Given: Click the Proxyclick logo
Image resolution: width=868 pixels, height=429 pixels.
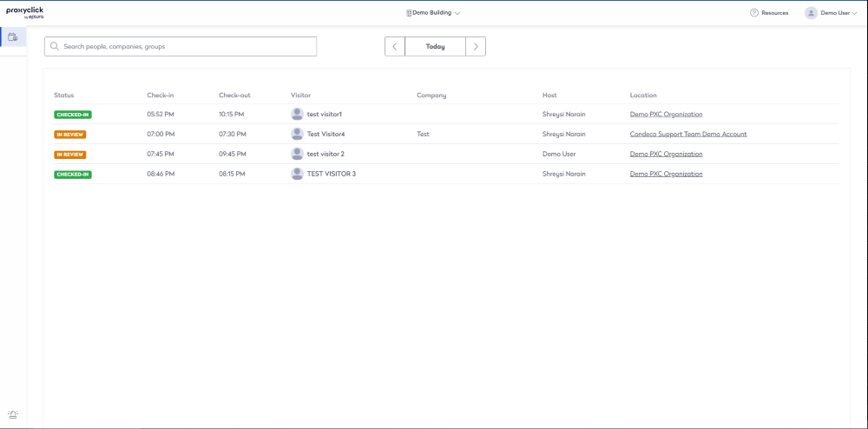Looking at the screenshot, I should point(25,13).
